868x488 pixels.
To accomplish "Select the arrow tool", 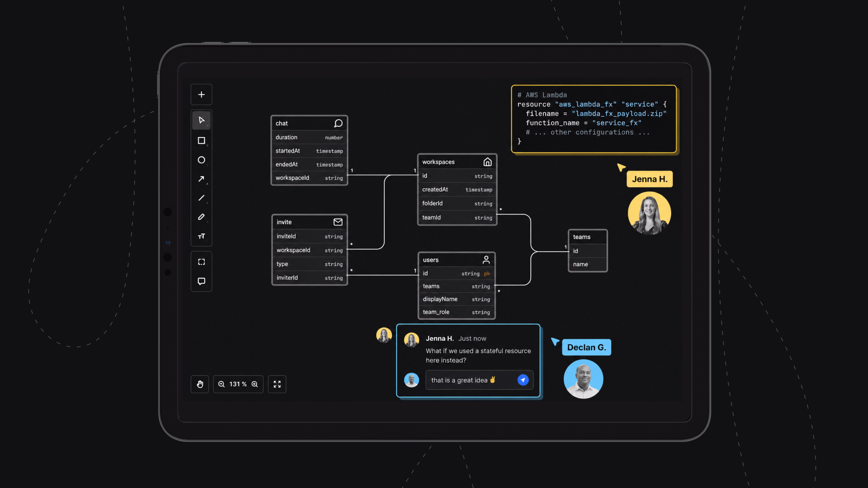I will (201, 179).
